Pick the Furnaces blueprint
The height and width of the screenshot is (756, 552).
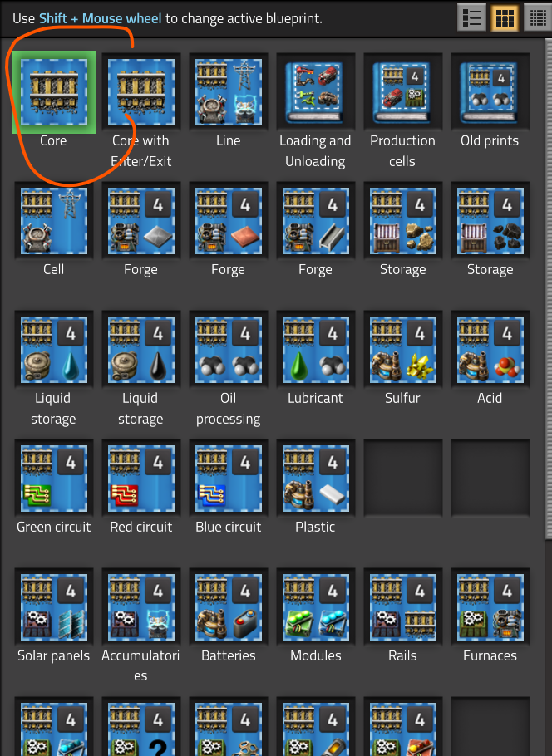click(x=490, y=607)
